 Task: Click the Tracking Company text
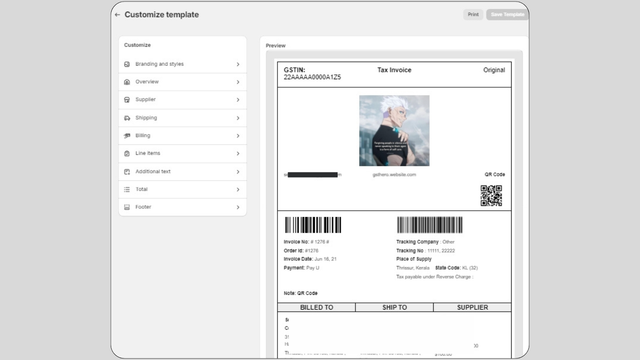point(425,242)
